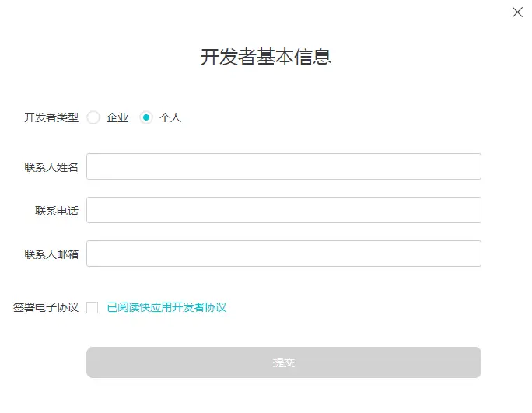Select the 个人 radio button
Screen dimensions: 532x413
click(146, 117)
